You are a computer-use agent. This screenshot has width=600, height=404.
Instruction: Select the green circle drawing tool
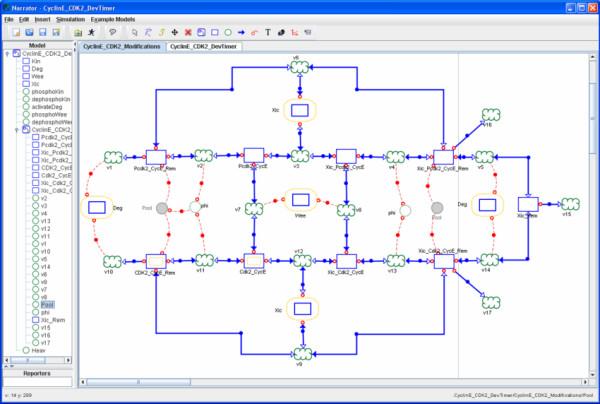tap(228, 32)
